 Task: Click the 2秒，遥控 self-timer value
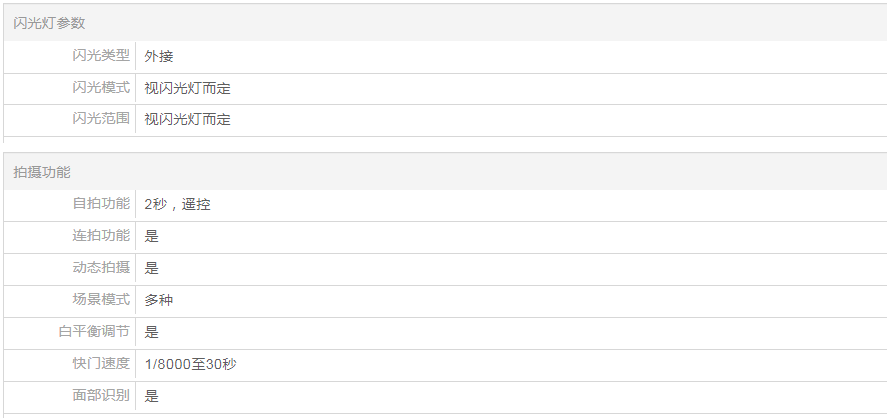tap(177, 204)
